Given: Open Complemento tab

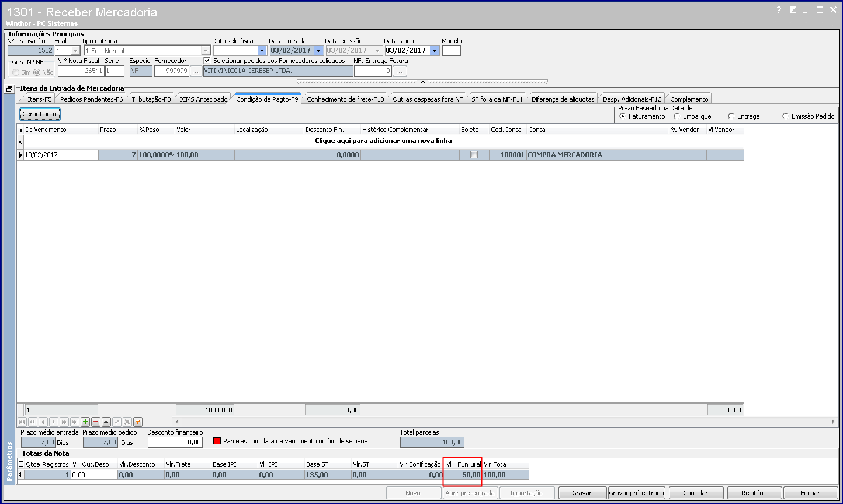Looking at the screenshot, I should tap(689, 99).
